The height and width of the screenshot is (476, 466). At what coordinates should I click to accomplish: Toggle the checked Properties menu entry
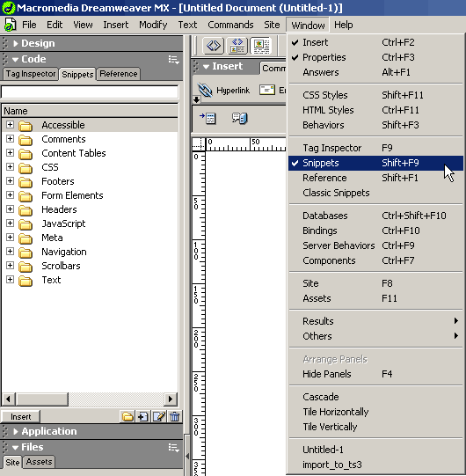click(375, 57)
